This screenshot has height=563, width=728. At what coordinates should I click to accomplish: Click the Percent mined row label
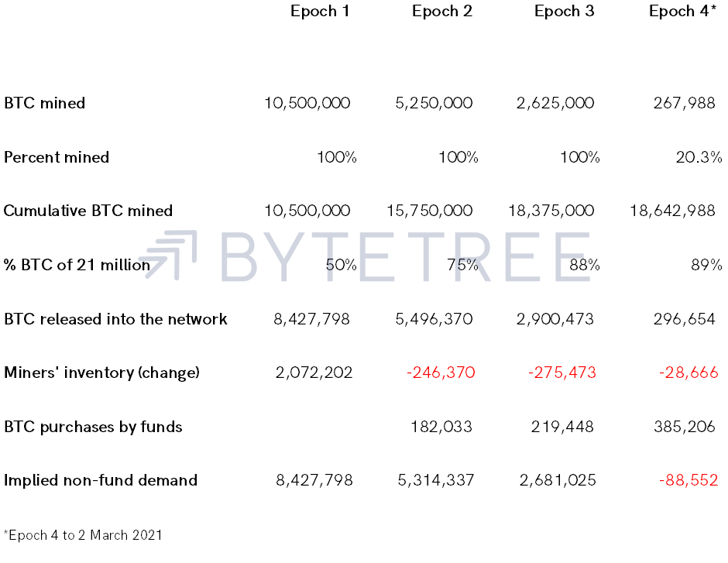(57, 157)
